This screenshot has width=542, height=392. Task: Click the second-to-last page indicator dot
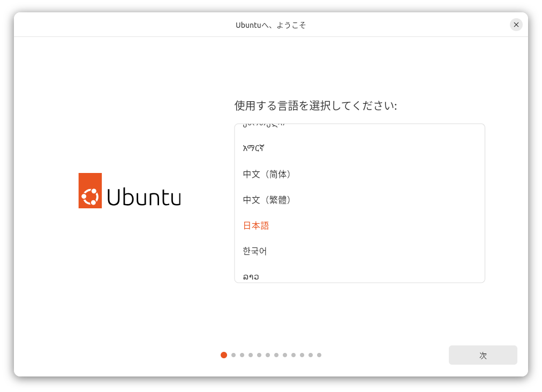point(311,355)
